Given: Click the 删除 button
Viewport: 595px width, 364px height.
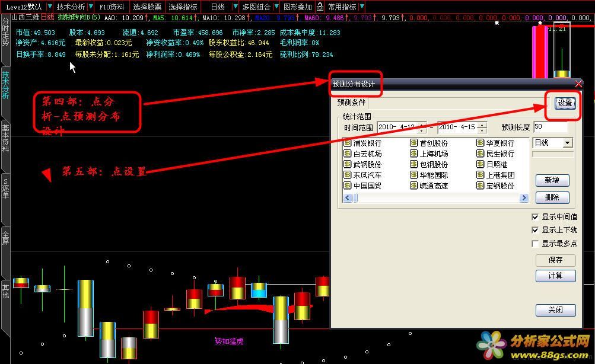Looking at the screenshot, I should tap(552, 197).
